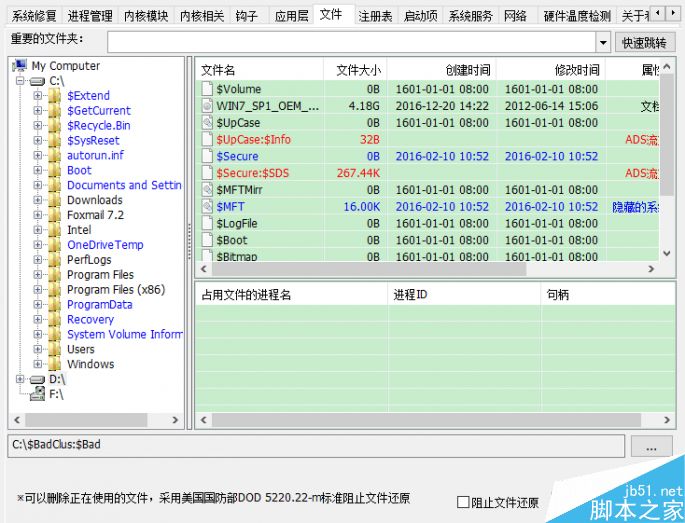The image size is (685, 523).
Task: Switch to the 系统服务 tab
Action: [x=471, y=16]
